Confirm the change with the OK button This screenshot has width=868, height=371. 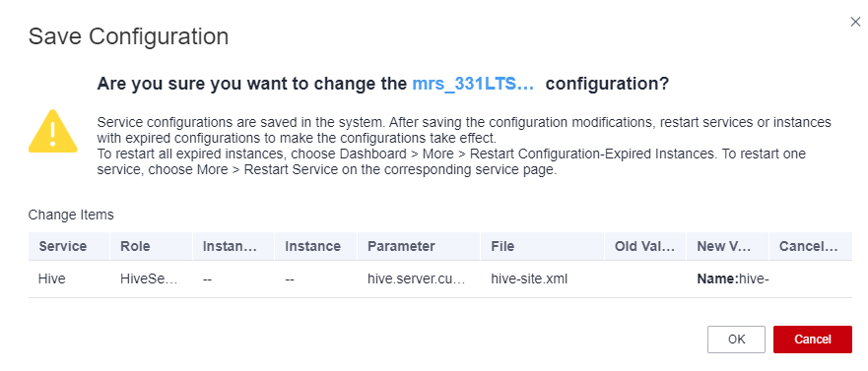(x=736, y=340)
